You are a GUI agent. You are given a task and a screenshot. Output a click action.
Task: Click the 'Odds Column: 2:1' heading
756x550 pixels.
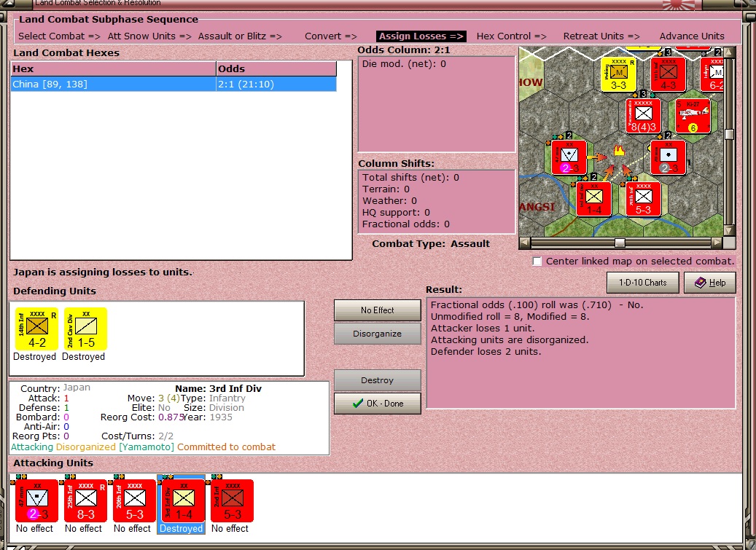404,50
